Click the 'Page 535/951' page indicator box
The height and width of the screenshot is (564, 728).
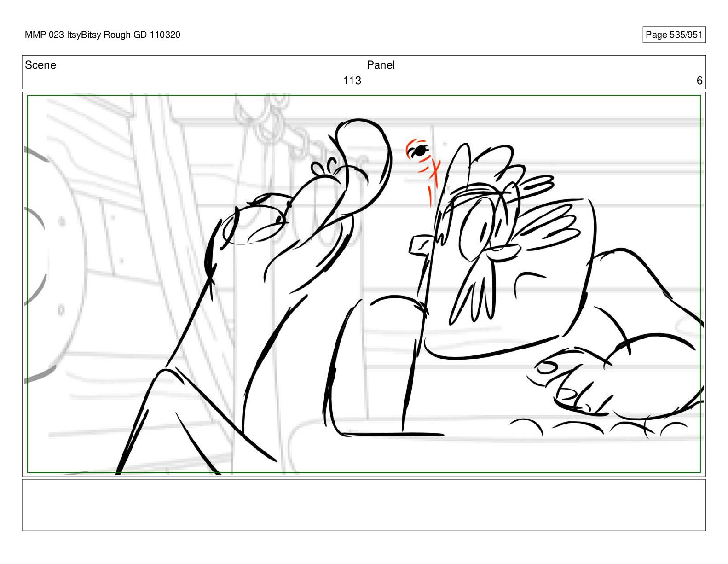point(674,35)
